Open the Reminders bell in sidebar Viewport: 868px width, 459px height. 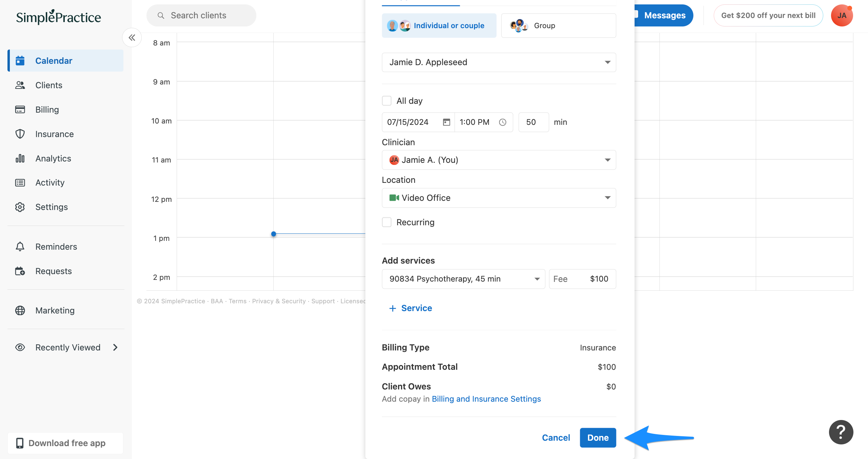pos(20,247)
